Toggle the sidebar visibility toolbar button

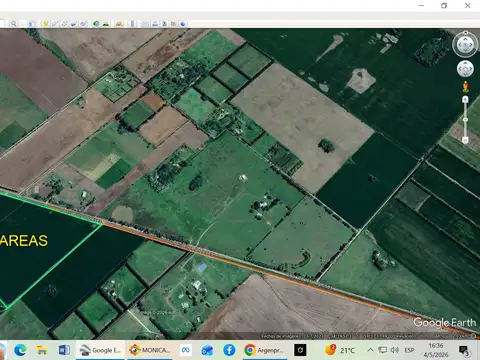click(x=32, y=24)
